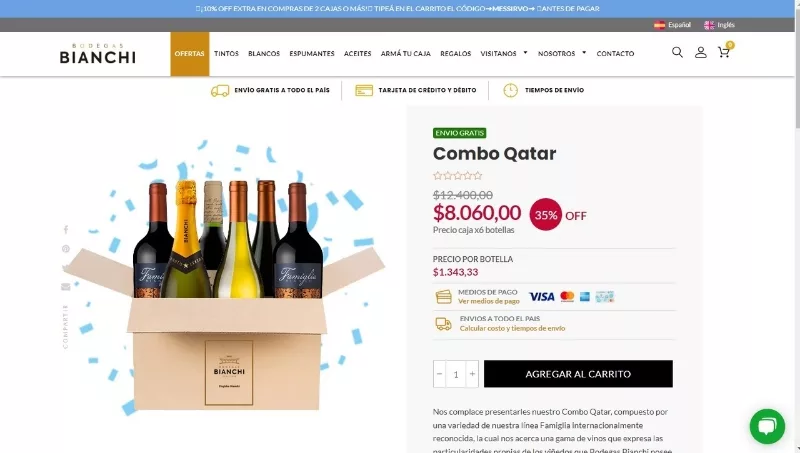Rate the product using the stars
This screenshot has width=800, height=453.
[x=457, y=176]
